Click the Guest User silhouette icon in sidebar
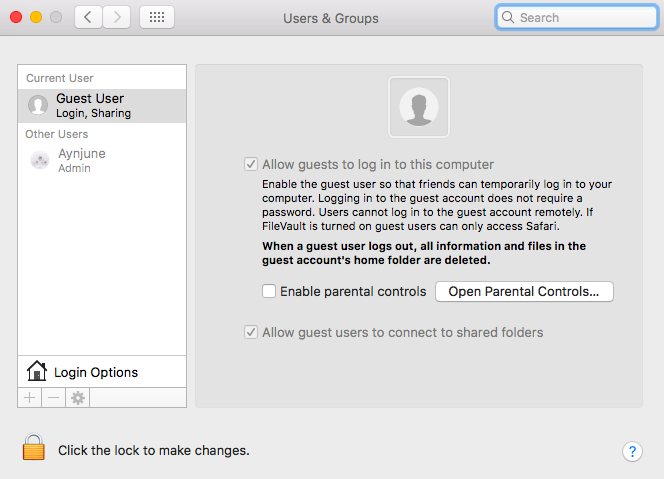Viewport: 664px width, 479px height. pyautogui.click(x=38, y=105)
